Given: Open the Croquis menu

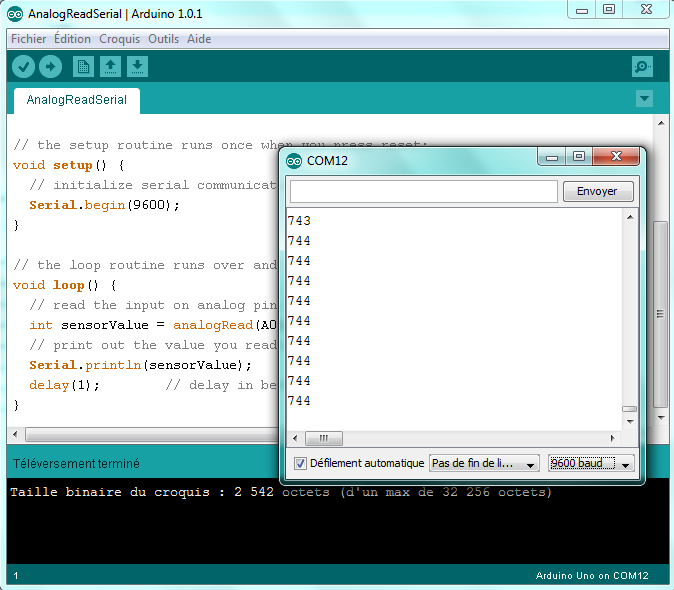Looking at the screenshot, I should (119, 39).
